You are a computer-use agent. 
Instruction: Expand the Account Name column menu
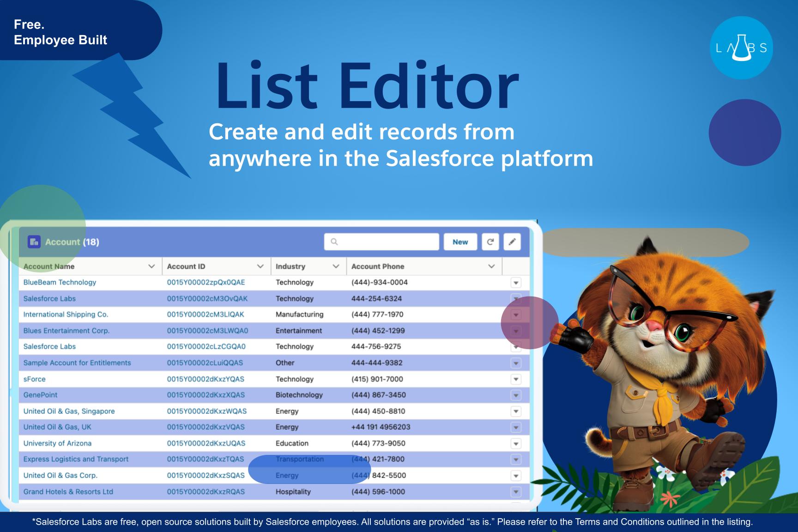[151, 266]
